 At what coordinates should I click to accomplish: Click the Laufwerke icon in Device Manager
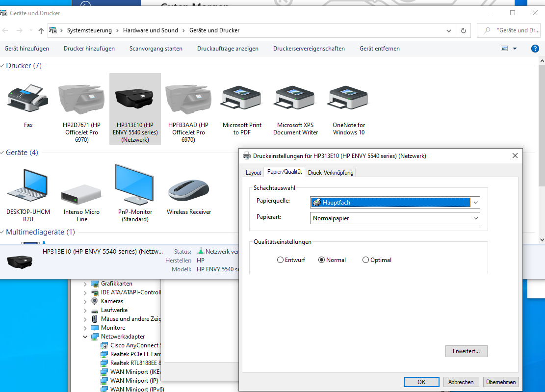tap(95, 311)
